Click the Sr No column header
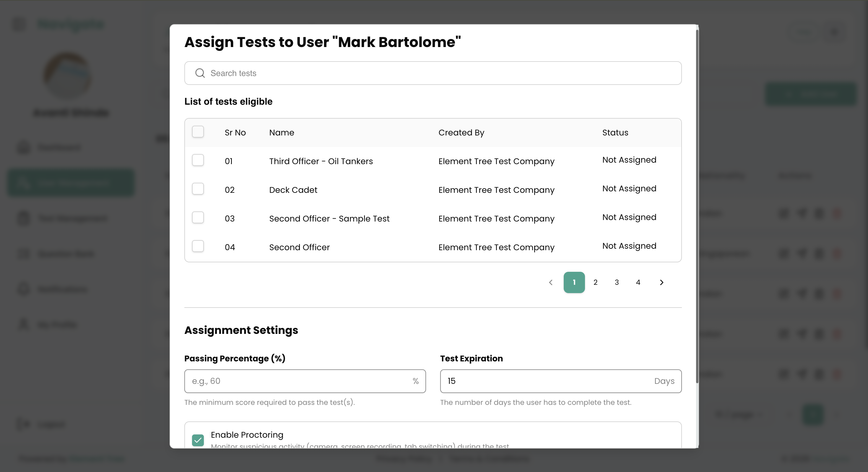 [x=235, y=132]
